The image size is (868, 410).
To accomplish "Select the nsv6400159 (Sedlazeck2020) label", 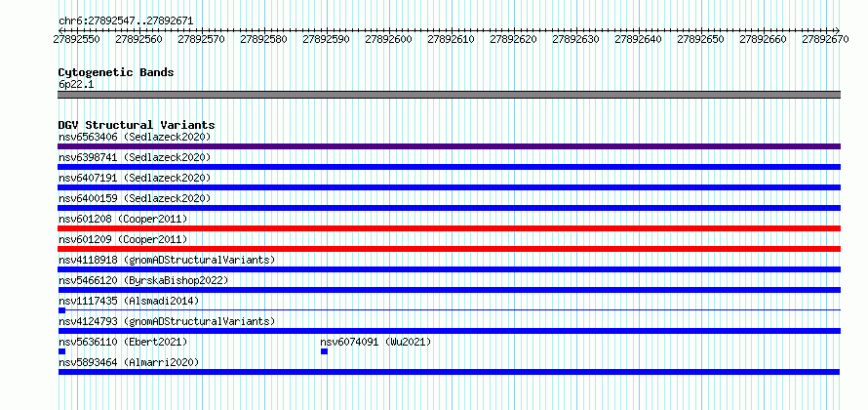I will (x=135, y=198).
